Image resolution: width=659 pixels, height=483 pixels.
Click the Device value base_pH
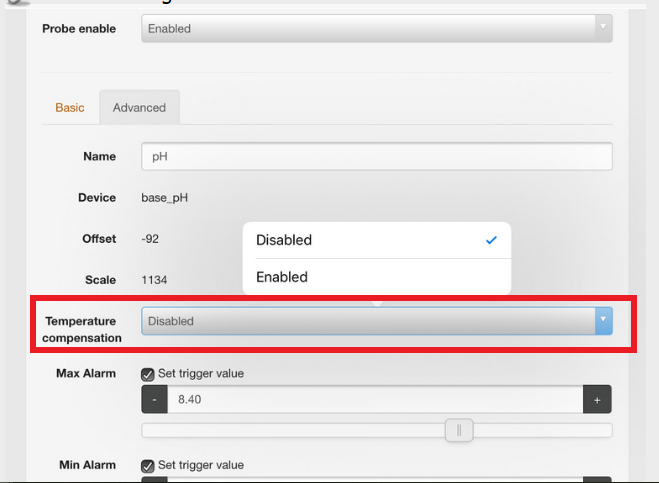pyautogui.click(x=165, y=198)
